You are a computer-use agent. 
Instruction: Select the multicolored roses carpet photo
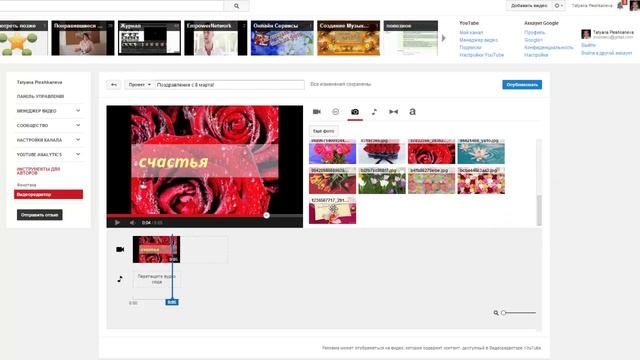[481, 181]
